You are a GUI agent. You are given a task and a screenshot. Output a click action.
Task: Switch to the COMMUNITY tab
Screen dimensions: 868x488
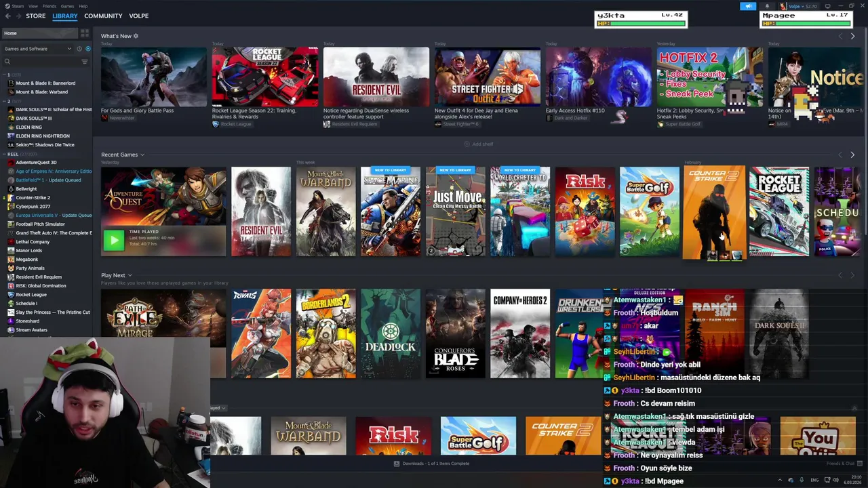click(103, 16)
